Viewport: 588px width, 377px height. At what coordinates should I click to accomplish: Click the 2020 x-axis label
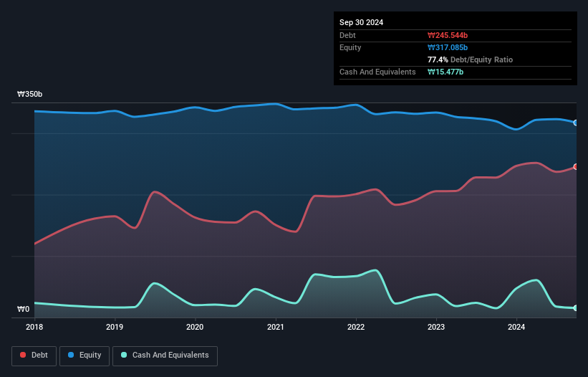[x=195, y=327]
